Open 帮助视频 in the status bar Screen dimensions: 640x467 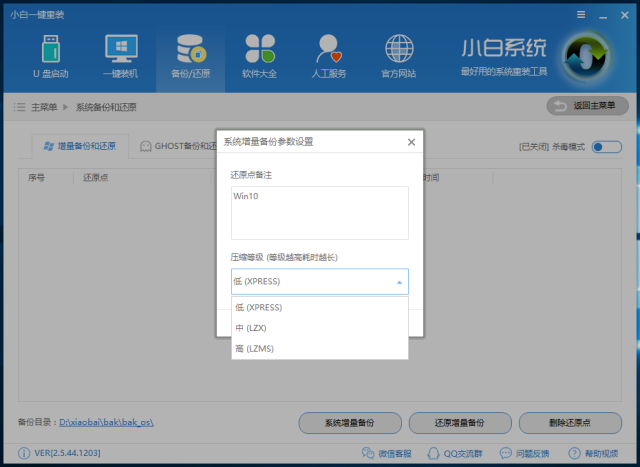pos(593,453)
